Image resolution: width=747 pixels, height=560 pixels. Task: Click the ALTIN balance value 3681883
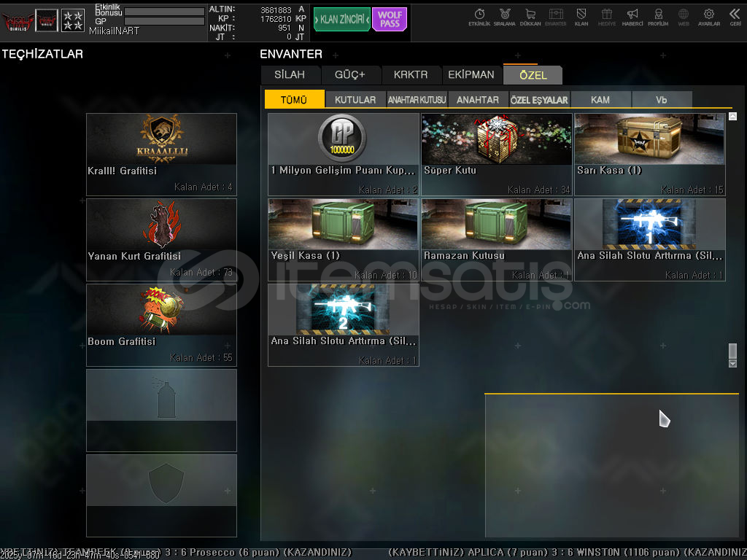(276, 9)
